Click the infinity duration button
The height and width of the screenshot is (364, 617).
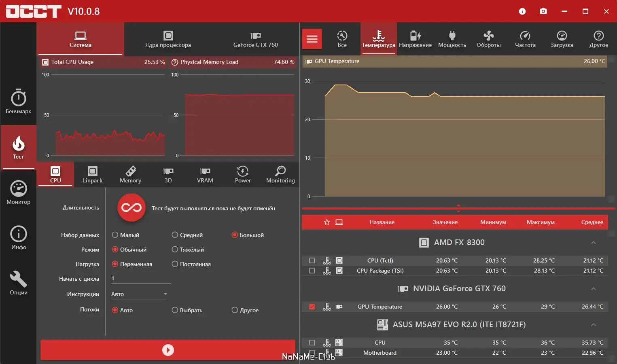coord(131,208)
